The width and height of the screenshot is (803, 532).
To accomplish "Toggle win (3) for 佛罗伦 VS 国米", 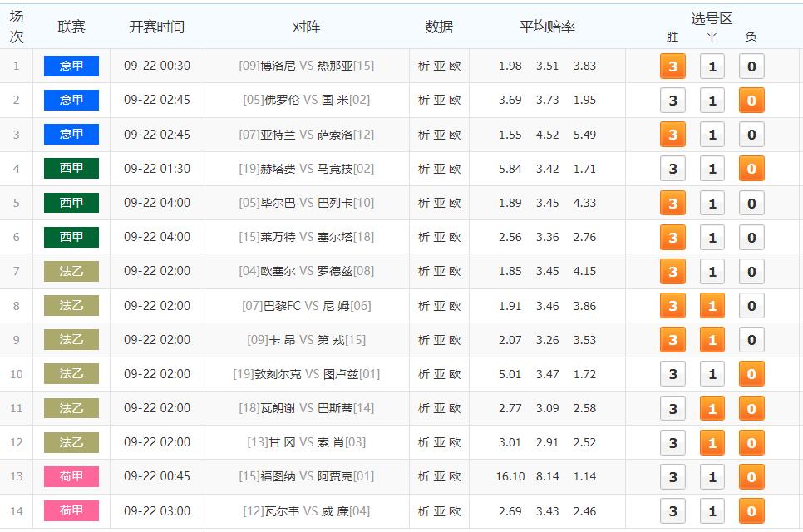I will [x=672, y=101].
